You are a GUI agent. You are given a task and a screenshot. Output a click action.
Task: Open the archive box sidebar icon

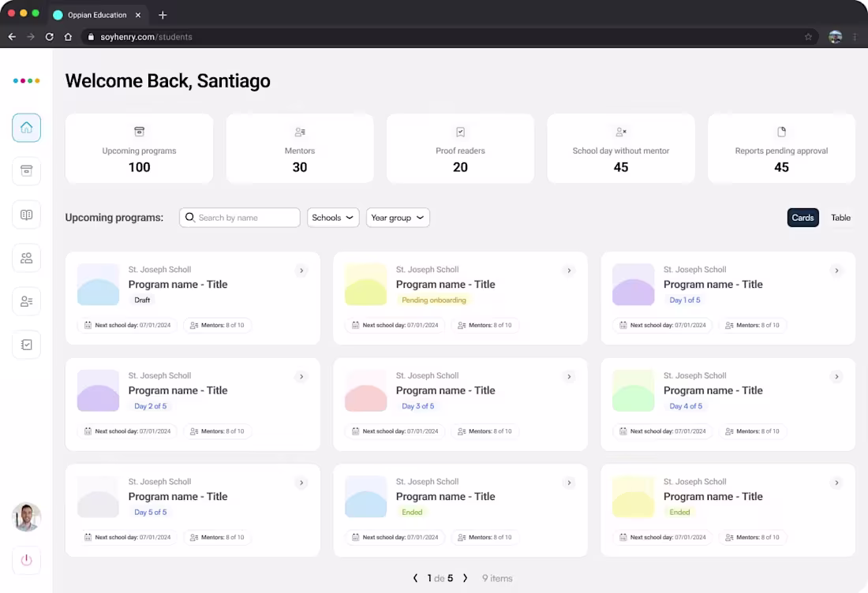tap(26, 171)
